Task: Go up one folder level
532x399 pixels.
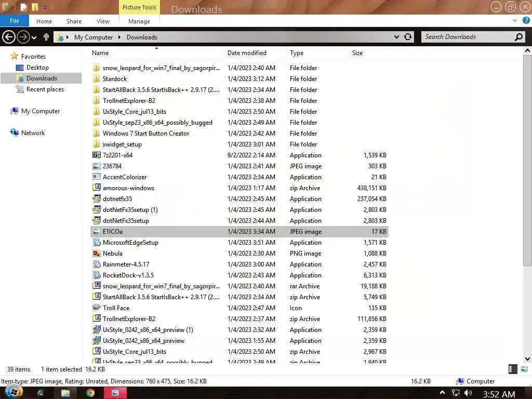Action: [x=46, y=37]
